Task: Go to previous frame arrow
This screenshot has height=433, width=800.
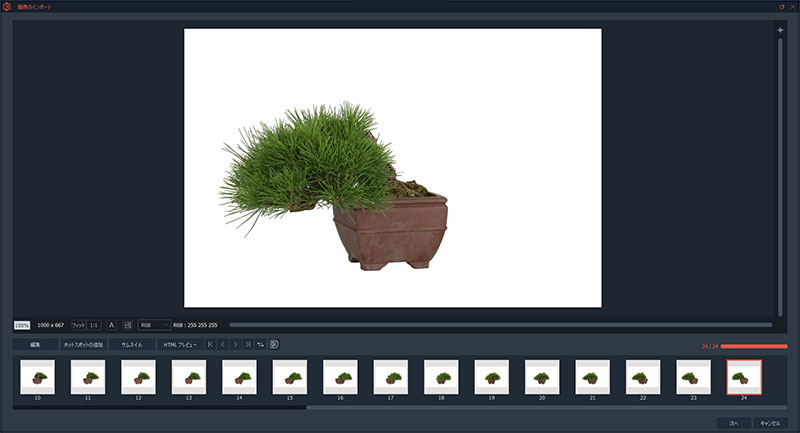Action: pos(222,345)
